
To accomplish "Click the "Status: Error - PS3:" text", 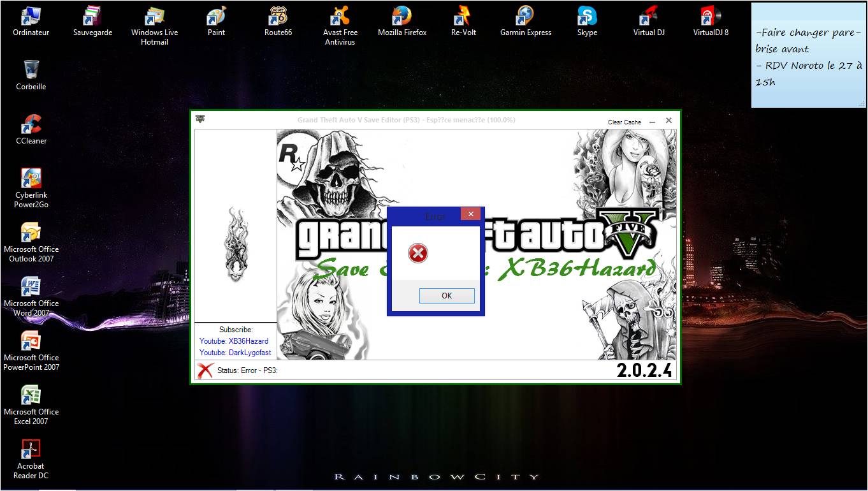I will (x=247, y=370).
